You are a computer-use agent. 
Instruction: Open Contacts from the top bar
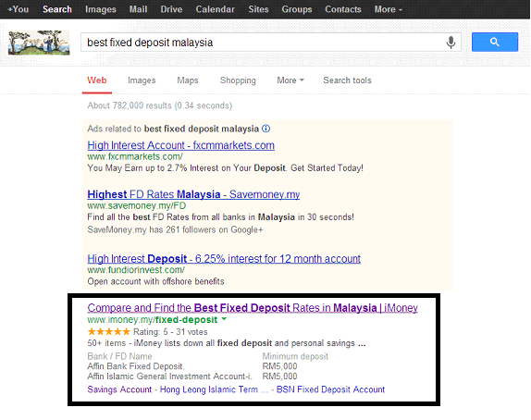(343, 9)
